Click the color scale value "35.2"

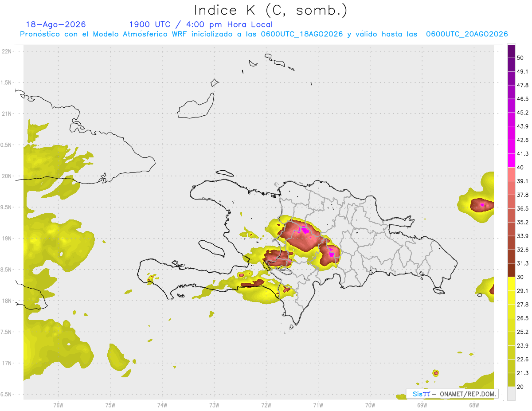(x=523, y=222)
